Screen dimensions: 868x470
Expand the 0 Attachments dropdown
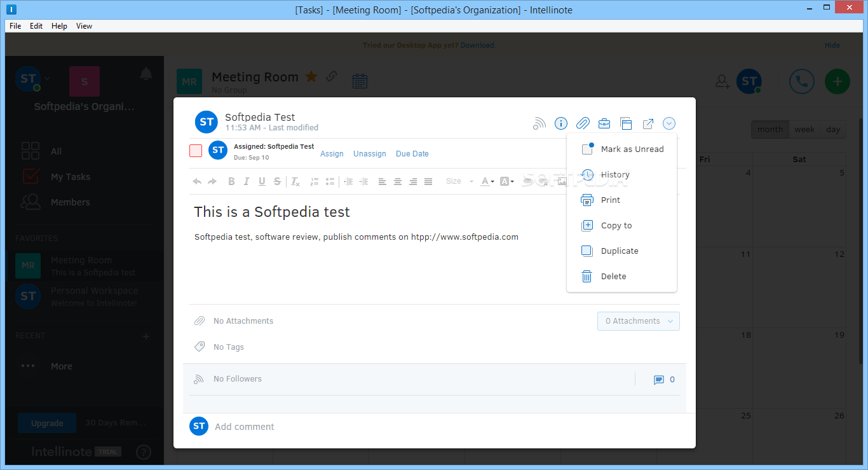639,321
